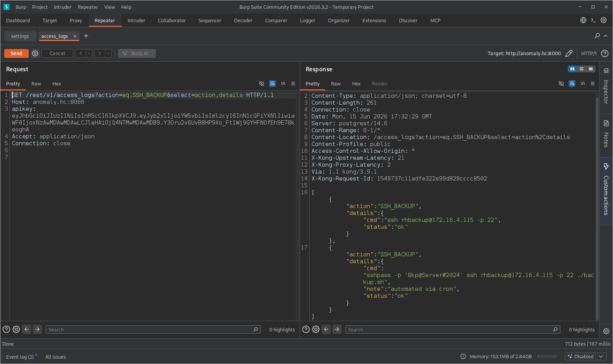Screen dimensions: 613x364
Task: Open request search help icon
Action: point(6,329)
